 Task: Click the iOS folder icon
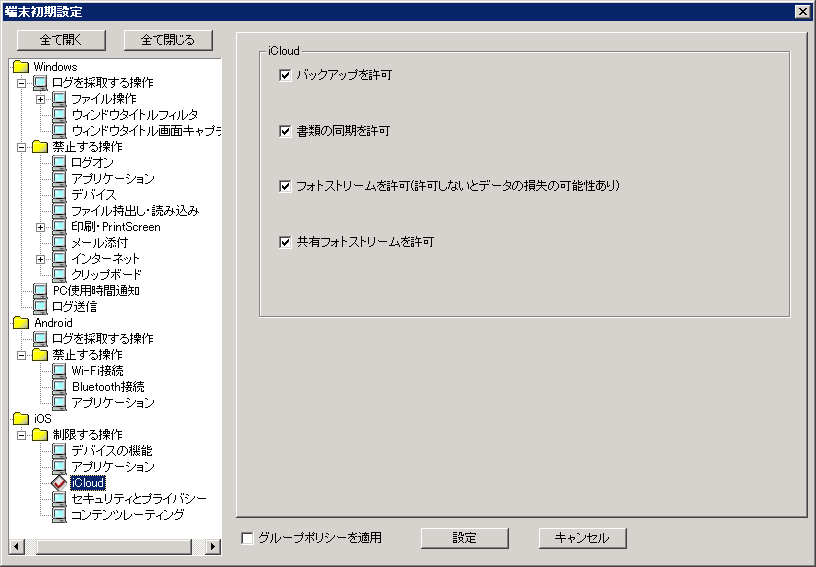(x=20, y=419)
